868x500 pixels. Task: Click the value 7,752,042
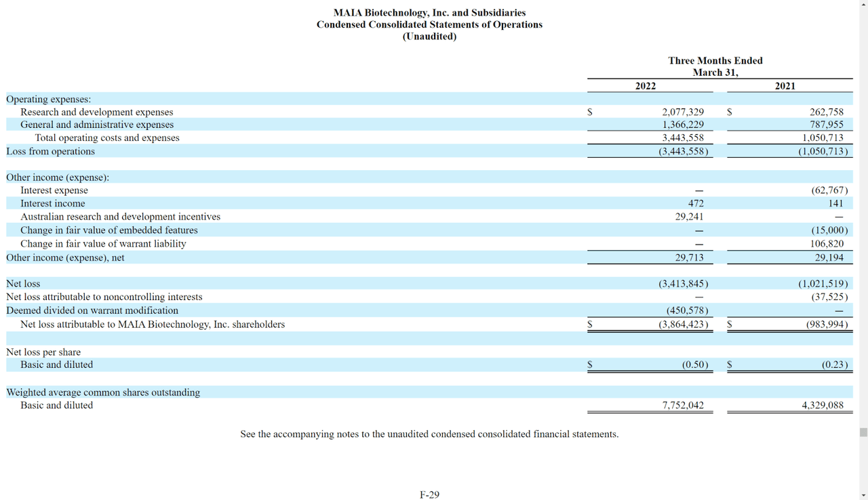[683, 405]
